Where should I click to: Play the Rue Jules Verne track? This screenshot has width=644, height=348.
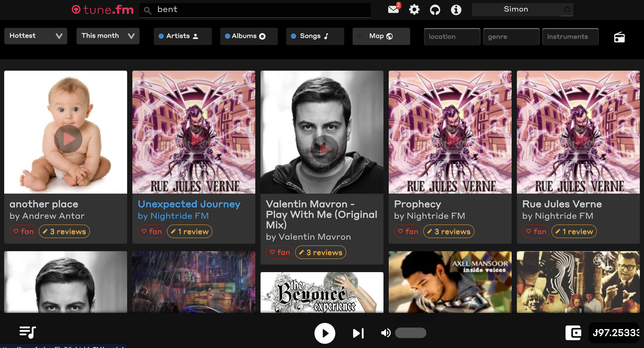point(581,139)
